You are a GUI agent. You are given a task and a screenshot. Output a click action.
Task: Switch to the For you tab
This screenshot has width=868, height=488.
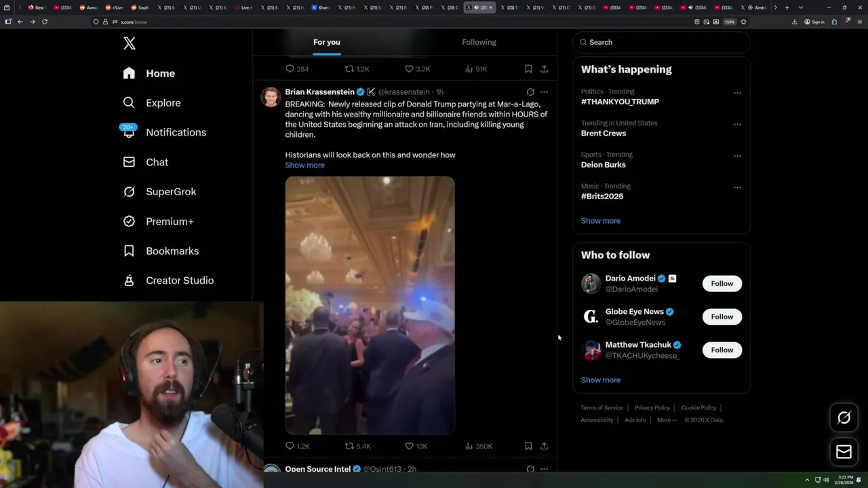pos(327,42)
